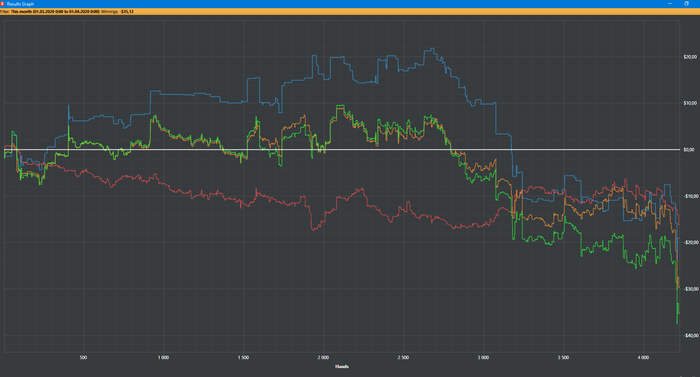This screenshot has height=377, width=700.
Task: Click the 4 000 x-axis tick label
Action: click(x=643, y=358)
